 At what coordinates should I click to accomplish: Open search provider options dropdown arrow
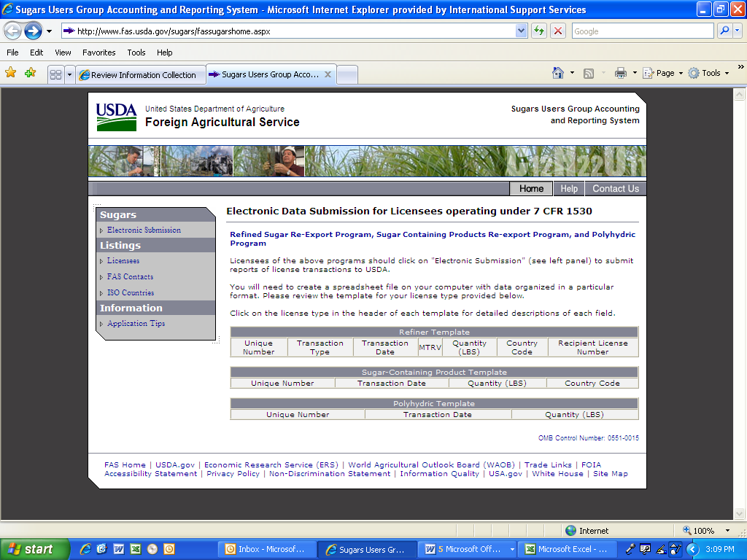tap(737, 31)
